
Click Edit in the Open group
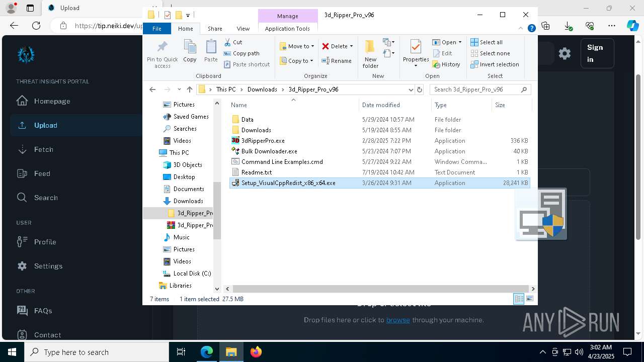pyautogui.click(x=442, y=53)
